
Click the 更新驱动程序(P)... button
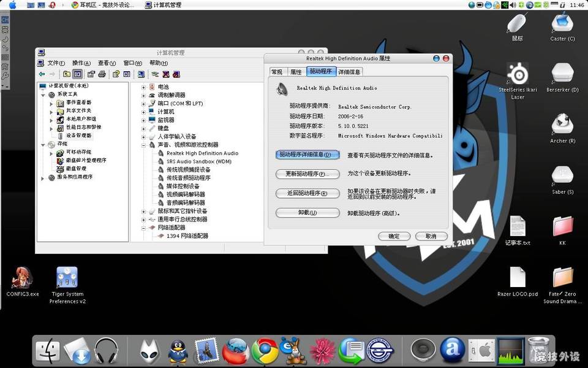(x=307, y=174)
